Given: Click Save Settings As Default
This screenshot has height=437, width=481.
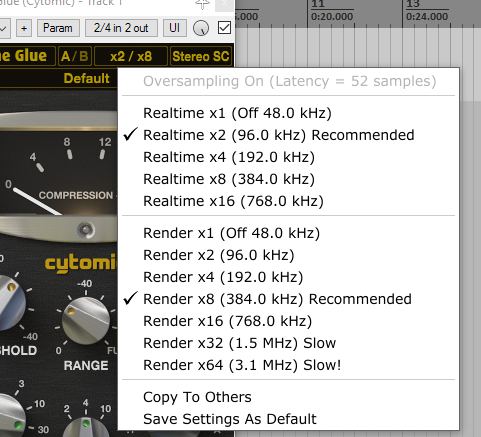Looking at the screenshot, I should (289, 419).
